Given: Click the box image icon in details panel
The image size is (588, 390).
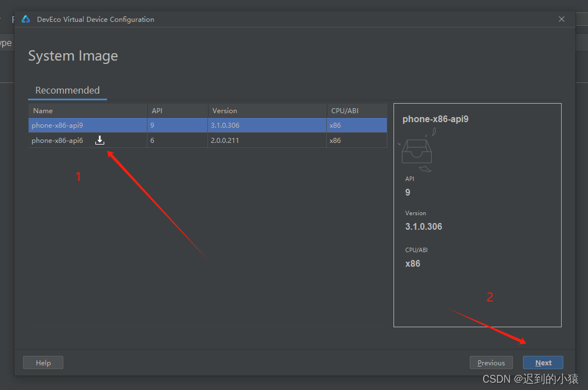Looking at the screenshot, I should point(417,151).
